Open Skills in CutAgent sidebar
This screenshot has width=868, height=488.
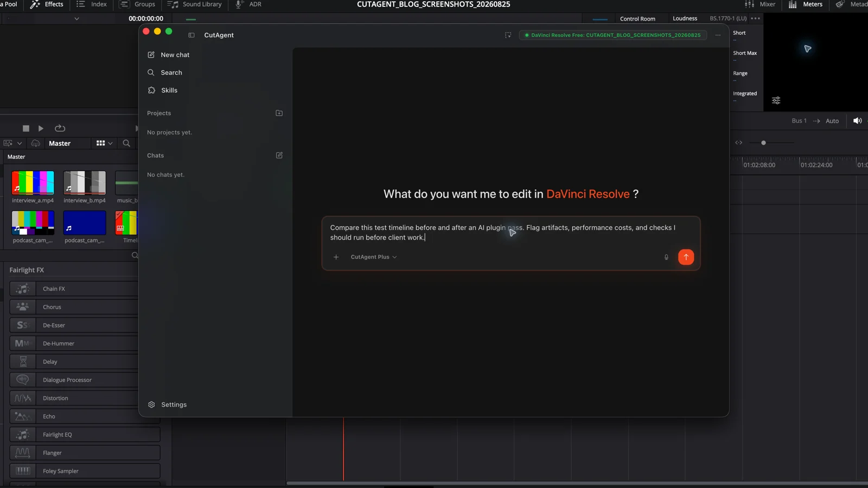coord(162,91)
